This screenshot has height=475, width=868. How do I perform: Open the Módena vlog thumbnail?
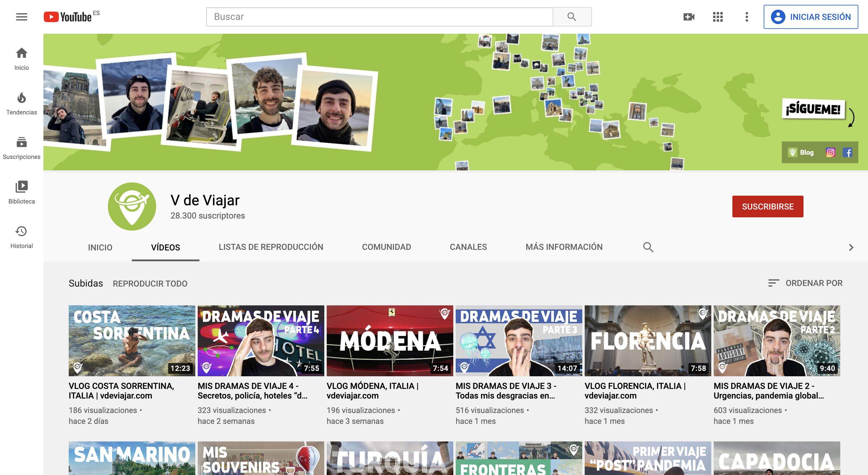pyautogui.click(x=389, y=340)
